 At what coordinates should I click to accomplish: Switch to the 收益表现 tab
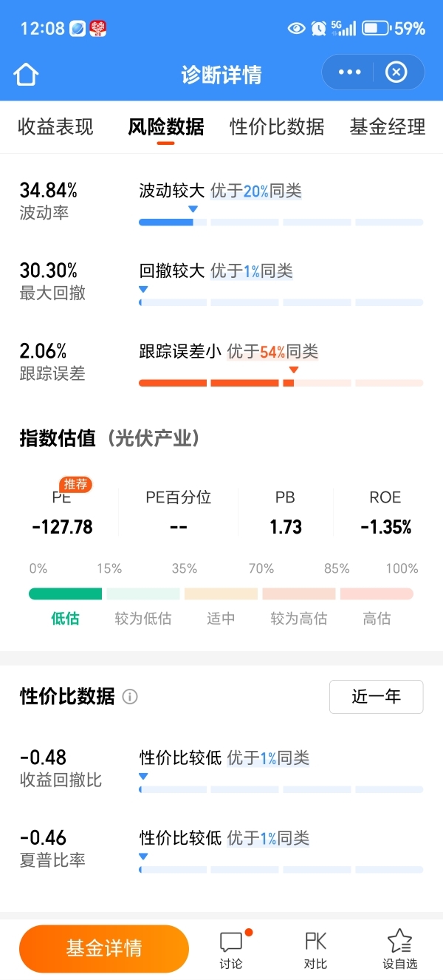[x=55, y=127]
